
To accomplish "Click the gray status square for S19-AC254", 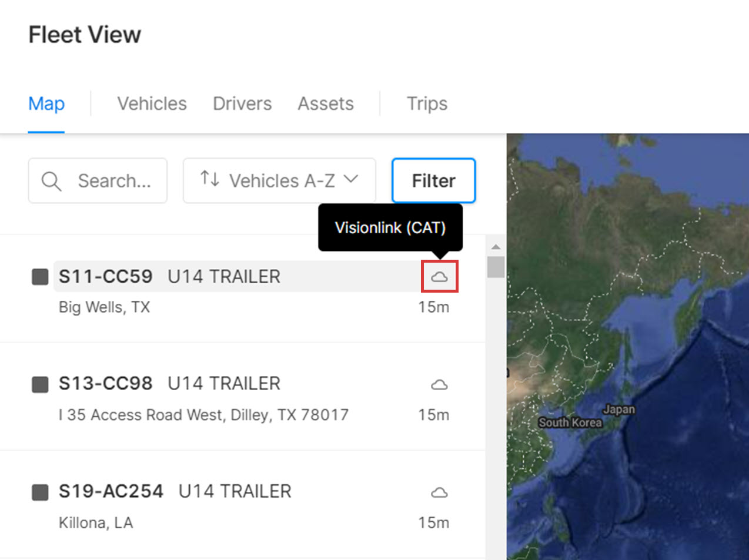I will pos(40,492).
